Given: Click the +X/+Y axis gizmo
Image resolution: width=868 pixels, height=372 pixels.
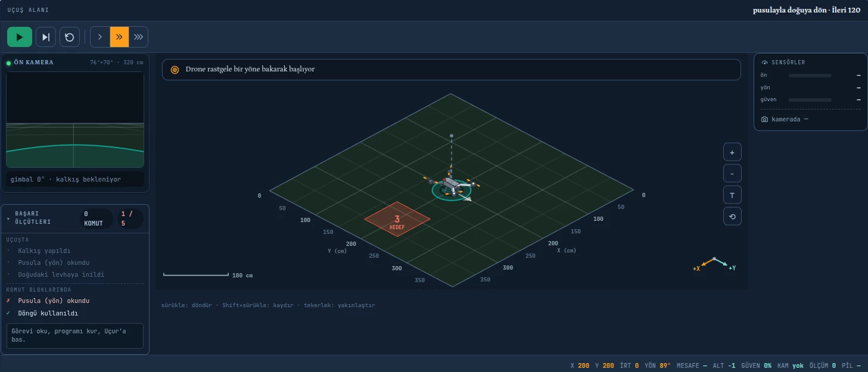Looking at the screenshot, I should [714, 264].
